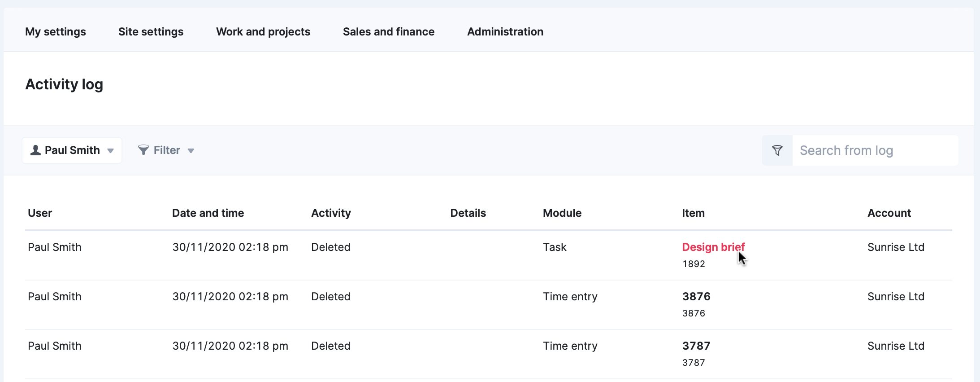This screenshot has height=382, width=980.
Task: Click the Module column header
Action: [x=562, y=213]
